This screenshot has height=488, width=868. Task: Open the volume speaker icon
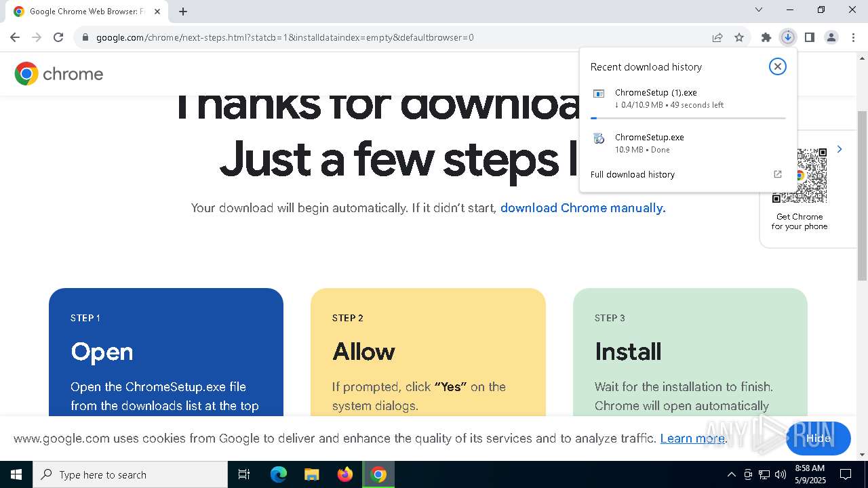(x=781, y=474)
